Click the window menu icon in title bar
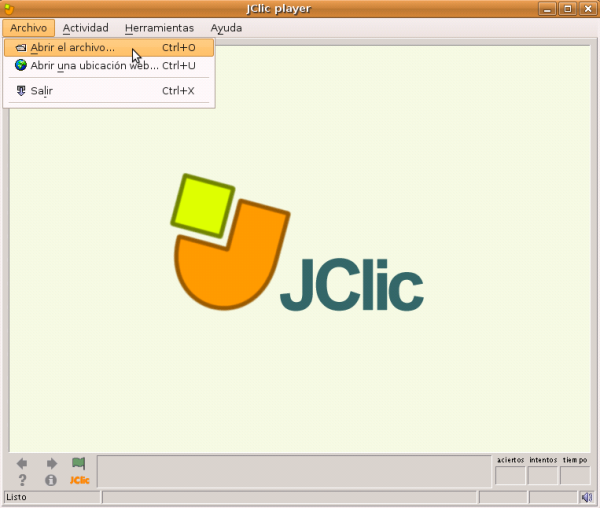Viewport: 600px width, 508px height. tap(10, 9)
